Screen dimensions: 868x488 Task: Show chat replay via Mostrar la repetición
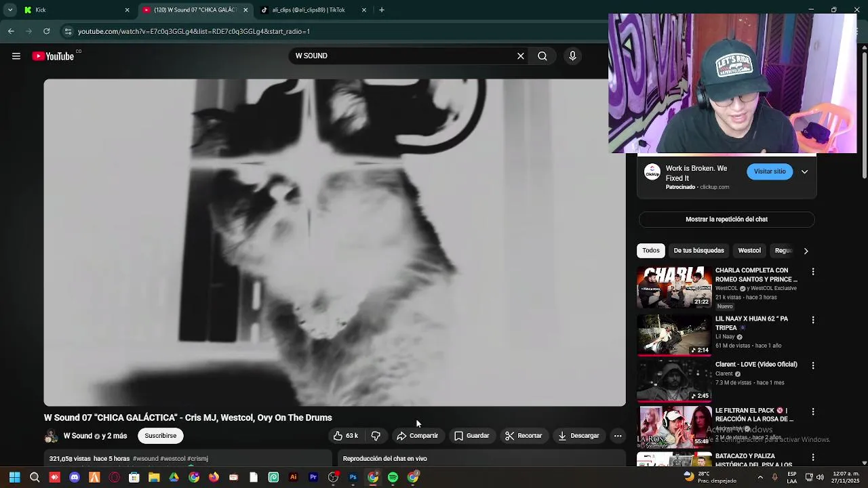coord(726,220)
